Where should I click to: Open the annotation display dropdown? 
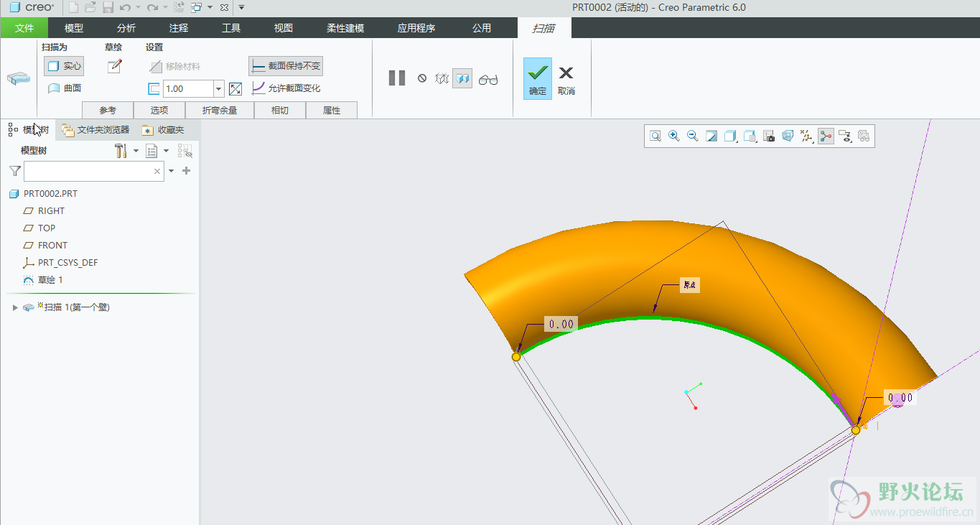click(844, 136)
